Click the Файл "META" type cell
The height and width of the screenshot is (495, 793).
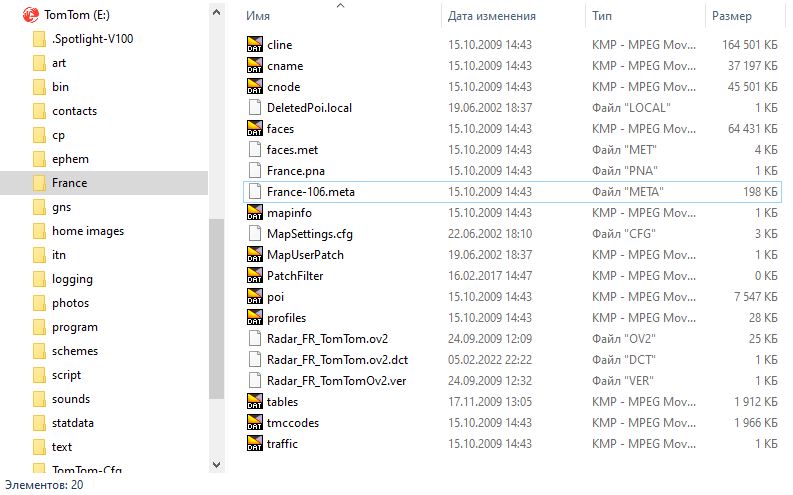pyautogui.click(x=628, y=192)
